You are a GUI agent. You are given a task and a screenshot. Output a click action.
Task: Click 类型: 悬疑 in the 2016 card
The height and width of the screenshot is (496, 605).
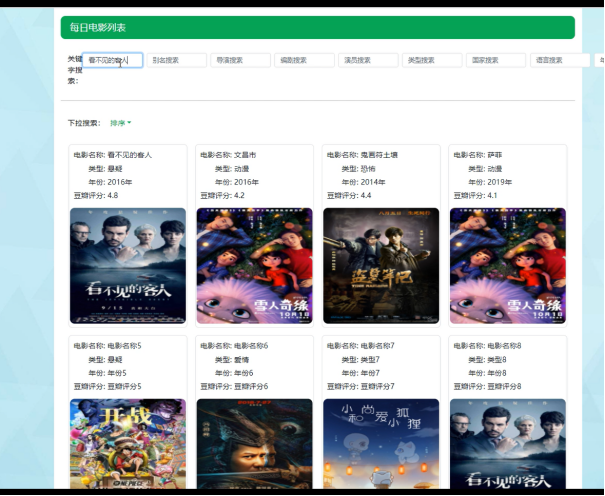pyautogui.click(x=105, y=169)
